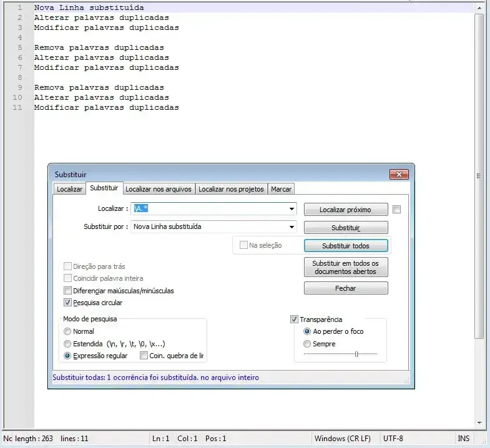Expand the Substituir por dropdown arrow
This screenshot has height=448, width=490.
coord(292,227)
